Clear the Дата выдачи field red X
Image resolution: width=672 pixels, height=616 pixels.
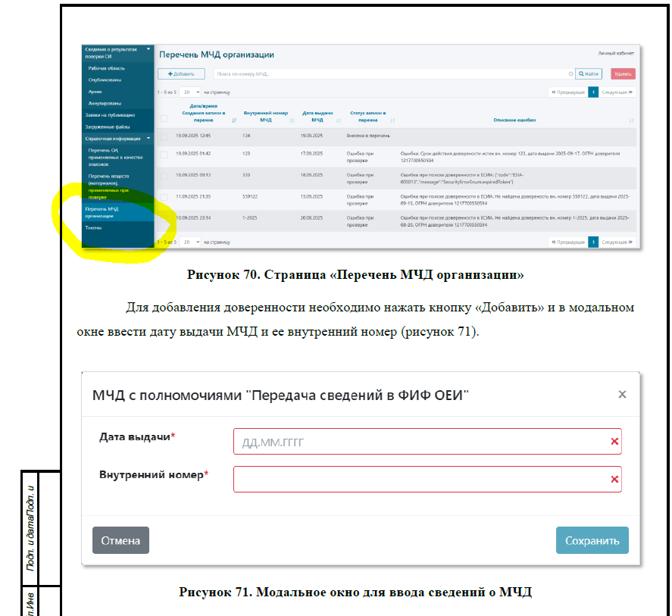point(614,442)
